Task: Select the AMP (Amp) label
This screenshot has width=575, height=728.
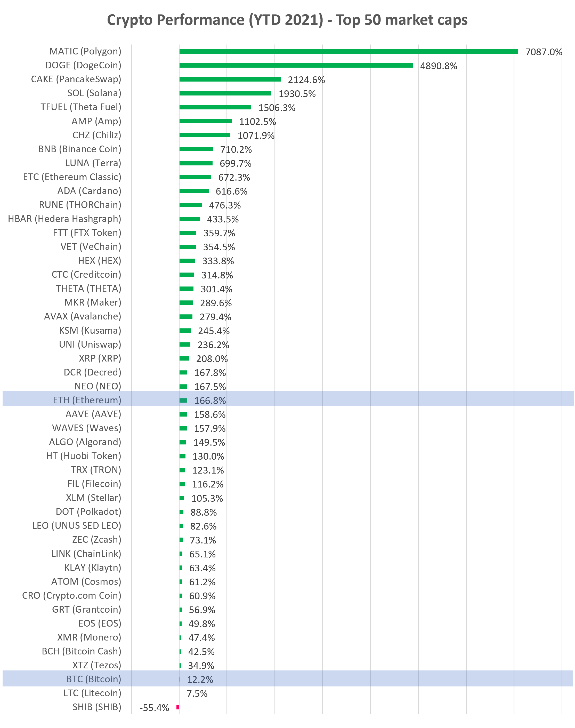Action: (x=96, y=121)
